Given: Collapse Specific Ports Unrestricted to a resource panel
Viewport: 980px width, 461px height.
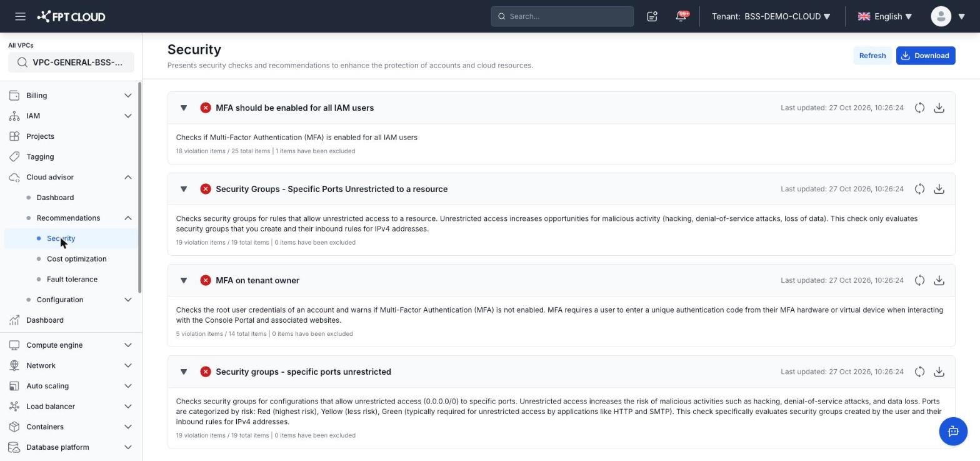Looking at the screenshot, I should [184, 189].
